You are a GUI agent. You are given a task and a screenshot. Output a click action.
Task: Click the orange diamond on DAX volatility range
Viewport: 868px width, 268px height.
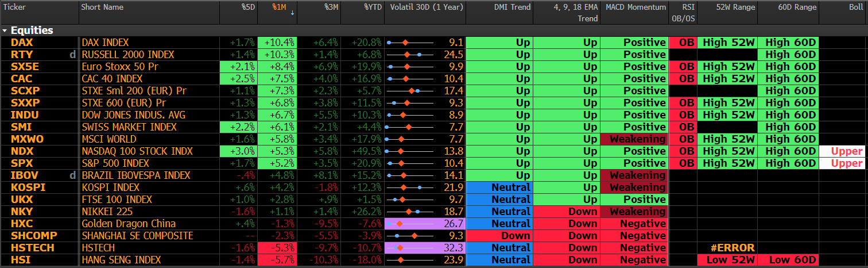coord(405,43)
